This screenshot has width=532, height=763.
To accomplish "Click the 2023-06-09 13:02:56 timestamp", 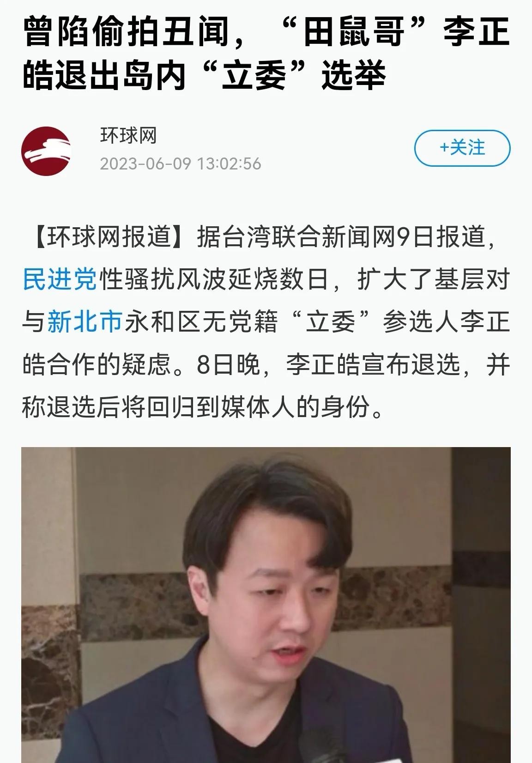I will (181, 163).
